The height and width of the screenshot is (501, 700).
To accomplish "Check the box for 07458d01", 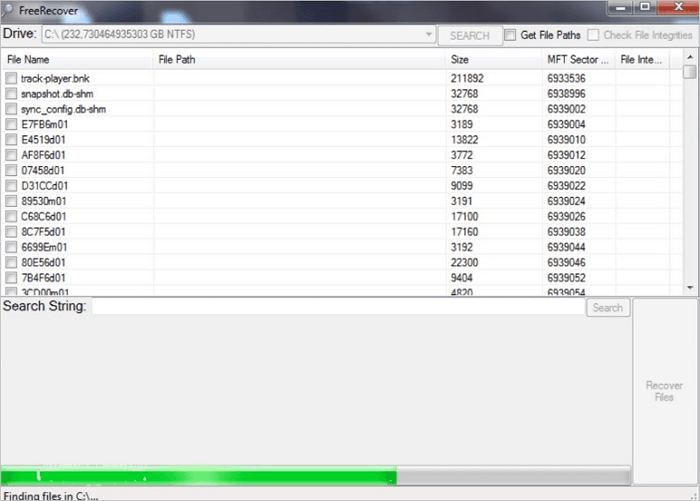I will coord(11,170).
